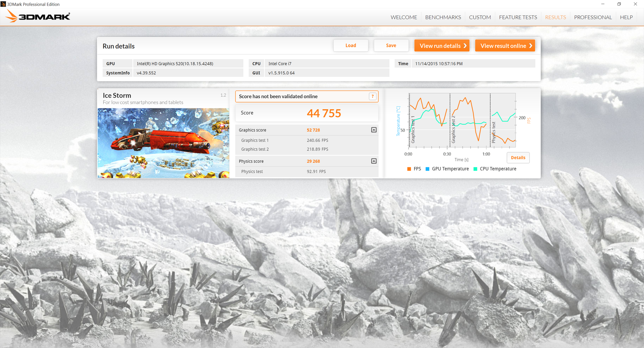
Task: Click the Run details heading
Action: [118, 46]
